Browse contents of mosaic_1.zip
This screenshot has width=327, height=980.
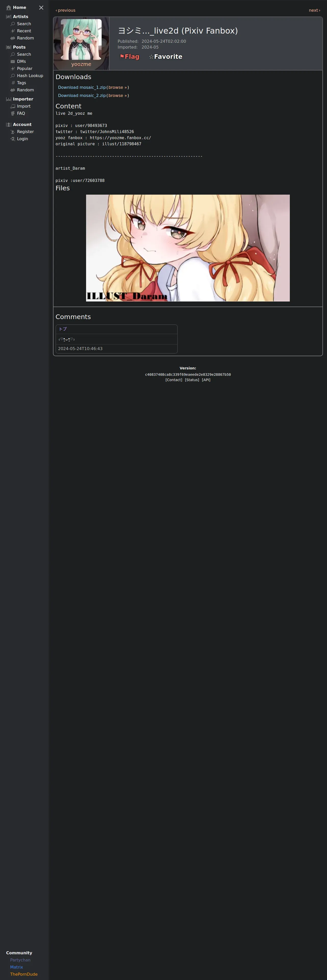pos(118,88)
